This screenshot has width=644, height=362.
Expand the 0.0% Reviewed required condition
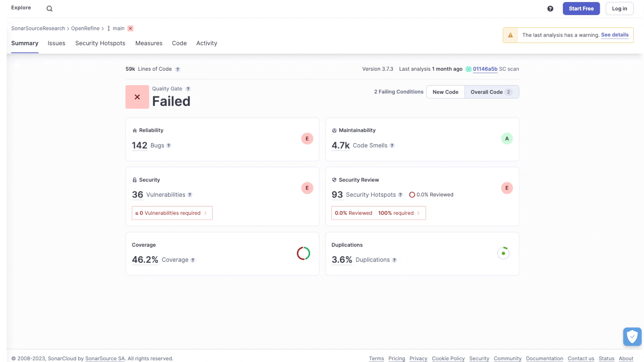(x=378, y=213)
